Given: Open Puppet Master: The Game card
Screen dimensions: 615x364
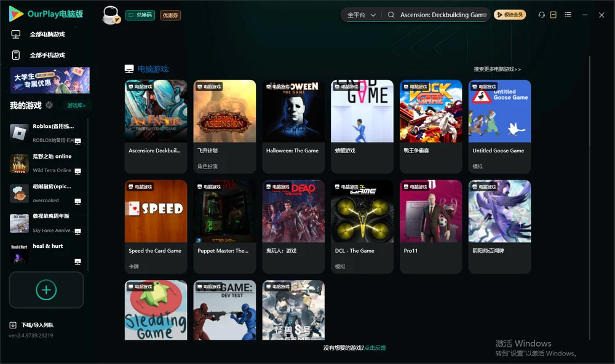Looking at the screenshot, I should [x=224, y=227].
